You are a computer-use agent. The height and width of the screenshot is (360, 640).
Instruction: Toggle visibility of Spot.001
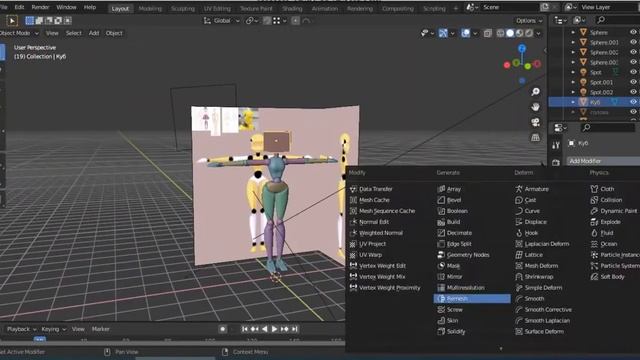(633, 82)
